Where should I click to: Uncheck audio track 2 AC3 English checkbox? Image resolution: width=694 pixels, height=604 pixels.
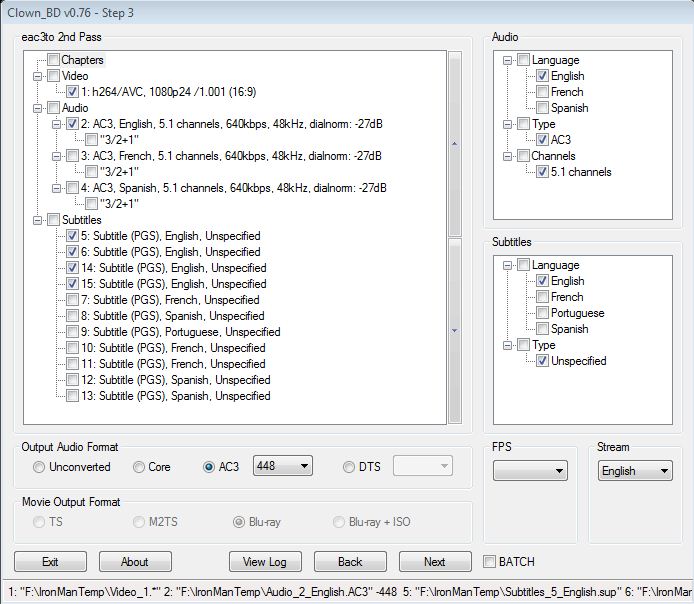tap(72, 123)
